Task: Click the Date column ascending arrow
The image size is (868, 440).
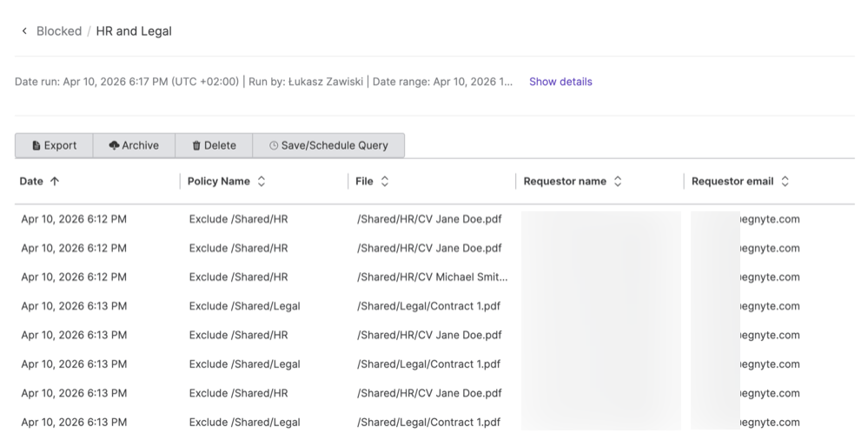Action: [x=55, y=182]
